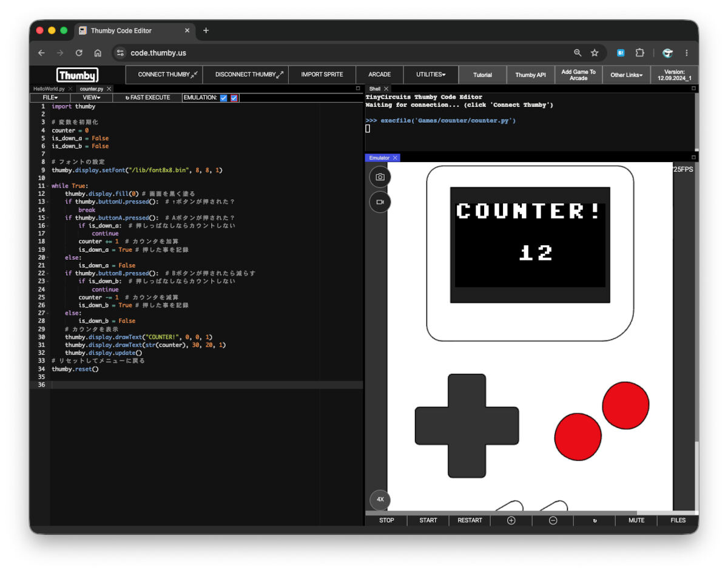
Task: Click Add Game To Arcade
Action: [578, 75]
